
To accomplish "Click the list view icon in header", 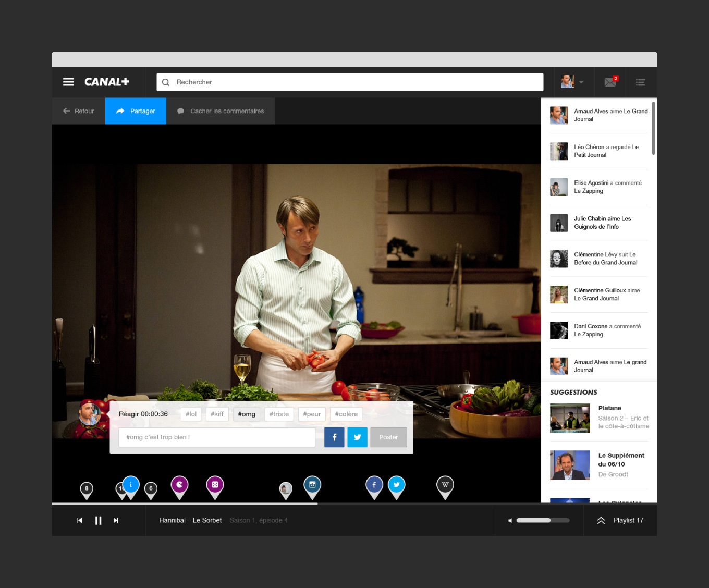I will 640,82.
